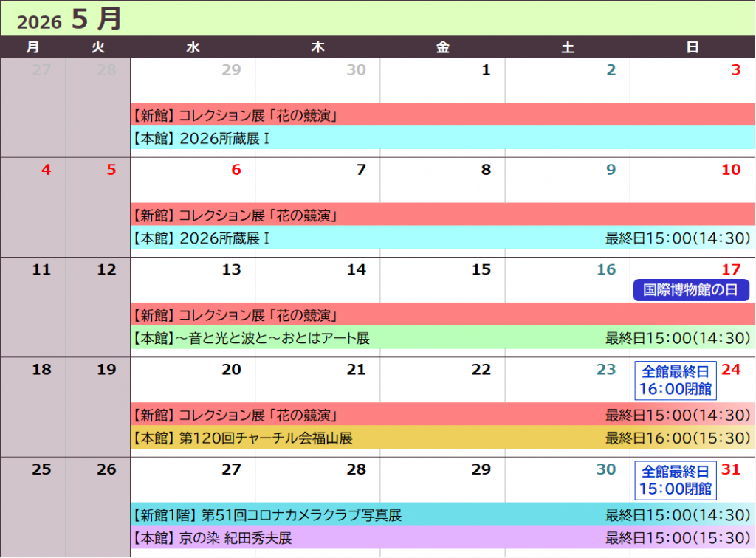Select Sunday date 3 in red
The width and height of the screenshot is (756, 558).
tap(735, 70)
